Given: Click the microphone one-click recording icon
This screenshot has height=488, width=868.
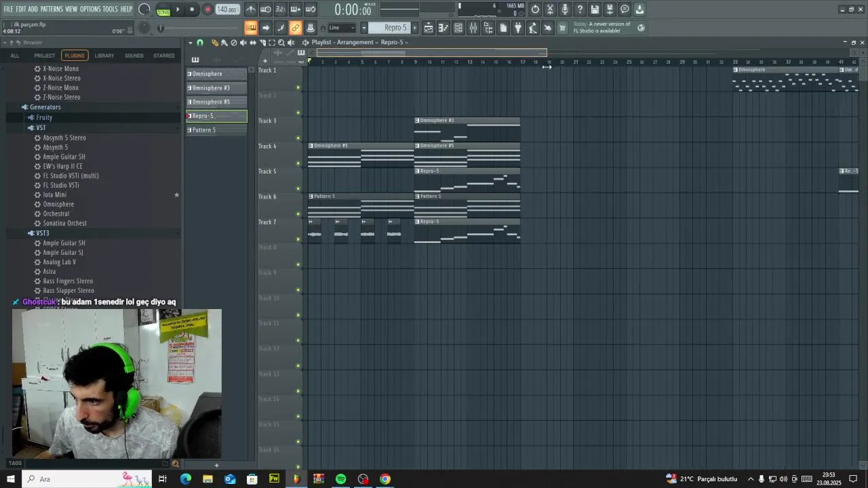Looking at the screenshot, I should (x=565, y=9).
